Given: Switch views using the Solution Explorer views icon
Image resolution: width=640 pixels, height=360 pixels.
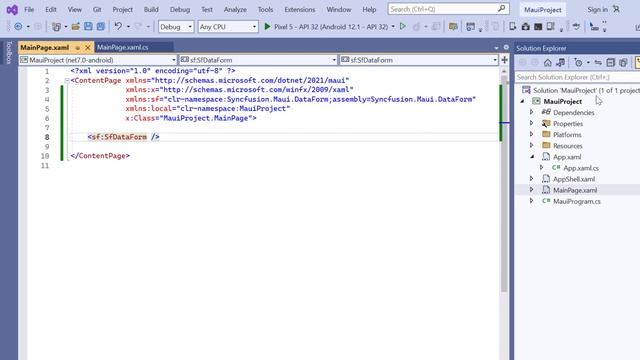Looking at the screenshot, I should click(560, 63).
